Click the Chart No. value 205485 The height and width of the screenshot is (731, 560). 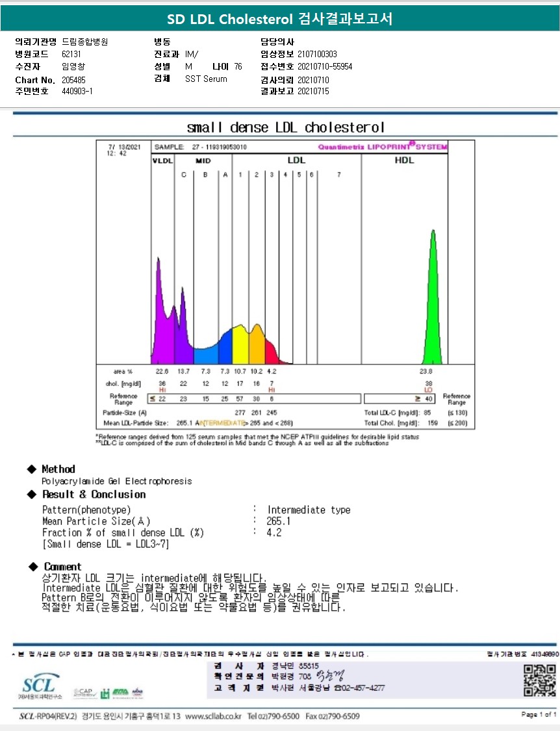[73, 80]
